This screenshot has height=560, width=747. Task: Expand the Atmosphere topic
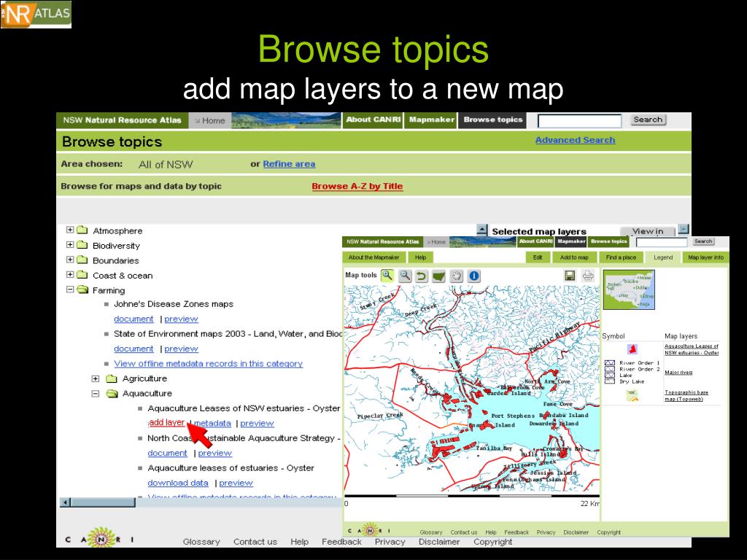[70, 230]
